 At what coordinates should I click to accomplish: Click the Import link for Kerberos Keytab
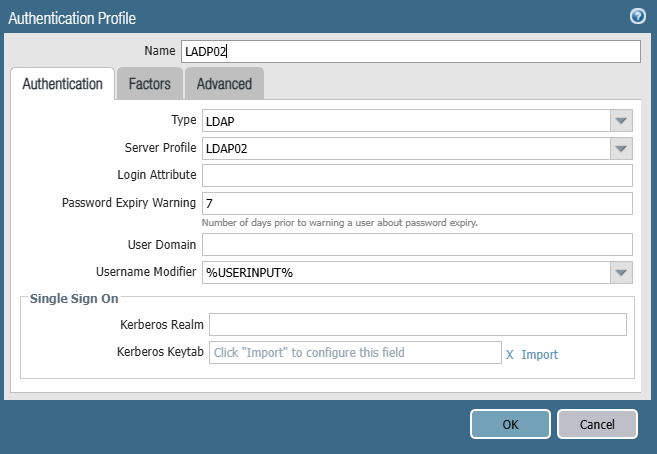tap(540, 355)
